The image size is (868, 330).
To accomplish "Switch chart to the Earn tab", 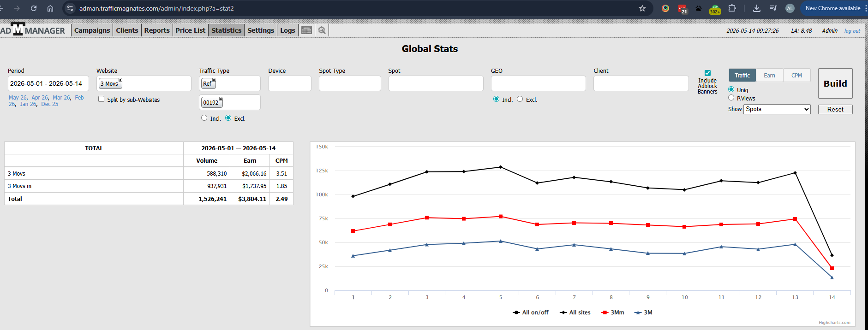I will coord(769,76).
